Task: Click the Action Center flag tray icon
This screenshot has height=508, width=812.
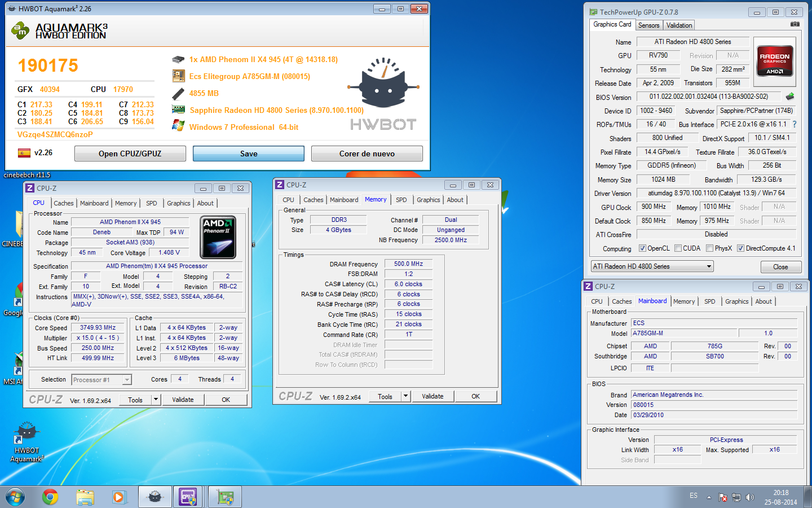Action: click(723, 497)
